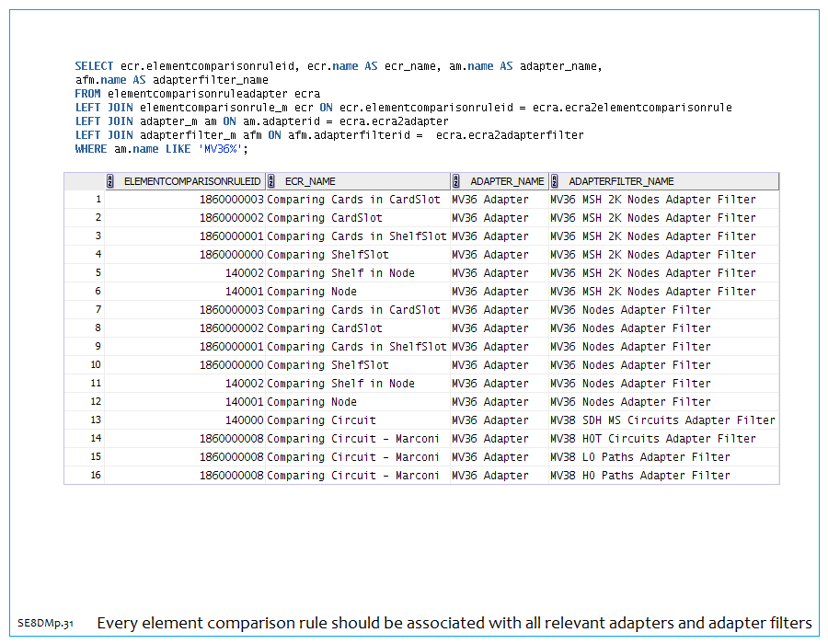Click the 'Comparing Circuit' cell in row 13
This screenshot has width=828, height=644.
[x=321, y=420]
